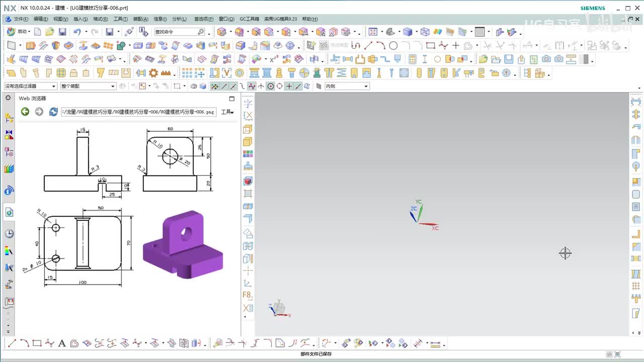Click the orange gear icon
This screenshot has height=362, width=644.
(153, 73)
